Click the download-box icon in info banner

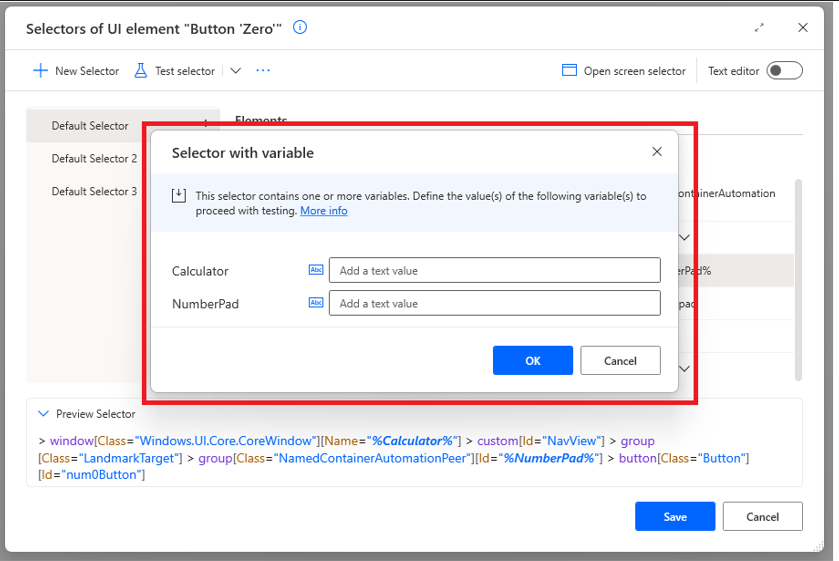[x=179, y=195]
